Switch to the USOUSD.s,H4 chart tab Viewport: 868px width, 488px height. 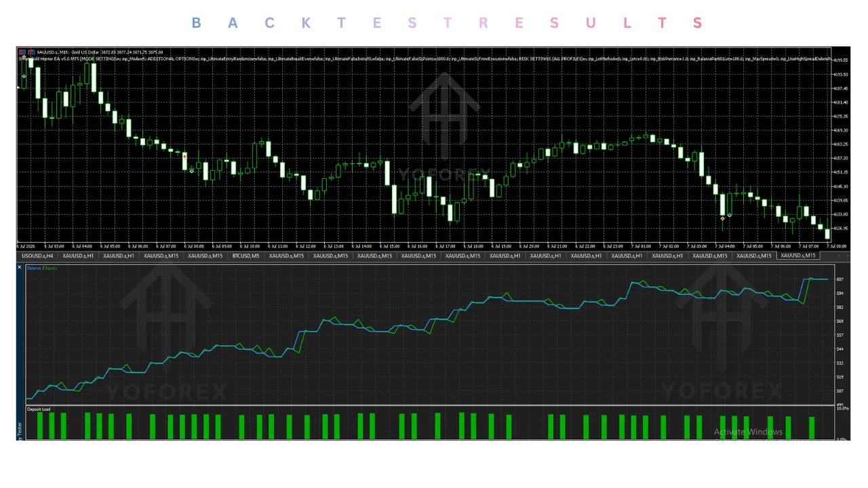point(37,256)
